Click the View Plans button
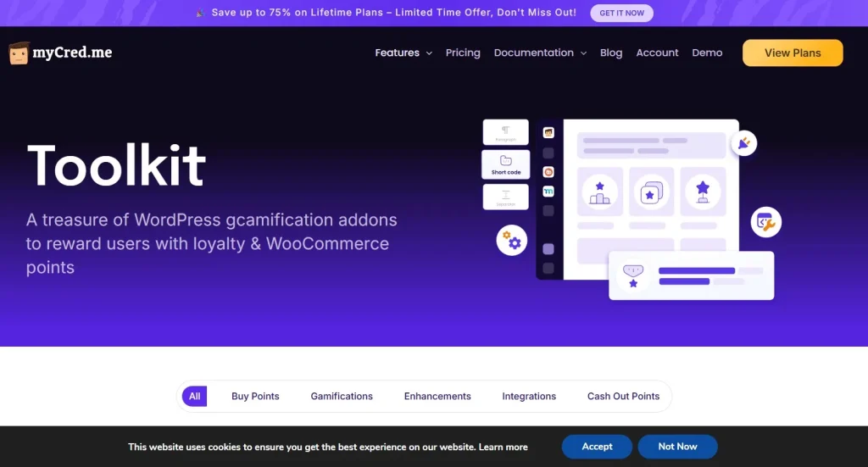868x467 pixels. pyautogui.click(x=793, y=53)
